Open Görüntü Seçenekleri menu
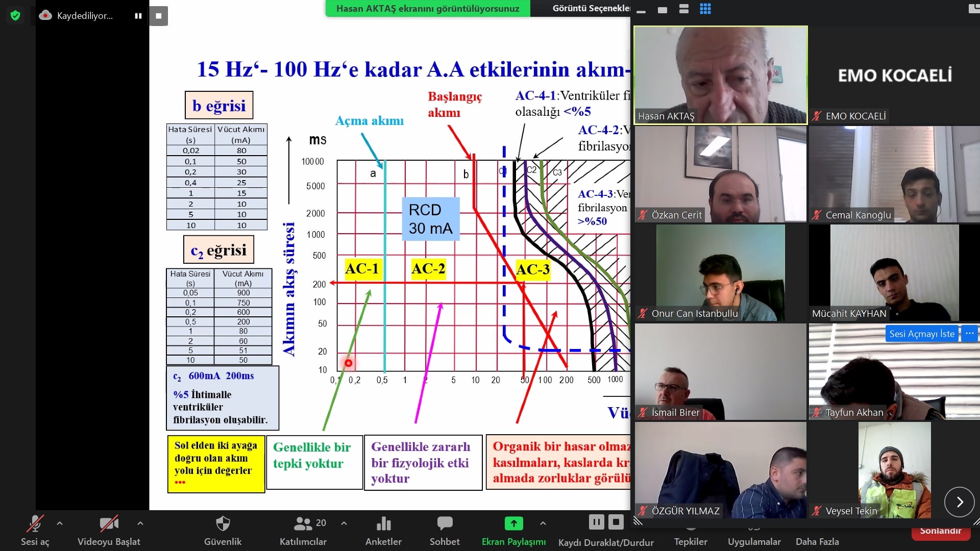This screenshot has height=551, width=980. tap(591, 8)
